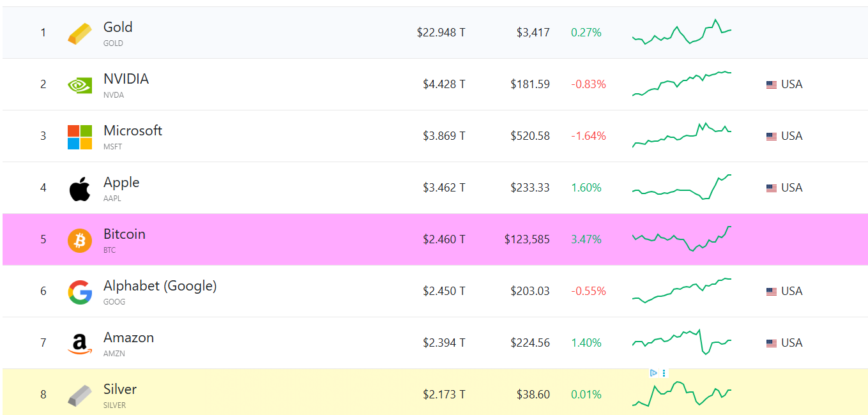Image resolution: width=868 pixels, height=415 pixels.
Task: Click the Silver price trend sparkline
Action: (681, 393)
